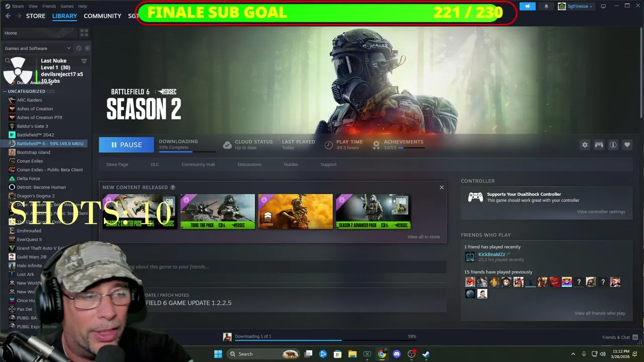Select Detroit: Become Human game

41,187
